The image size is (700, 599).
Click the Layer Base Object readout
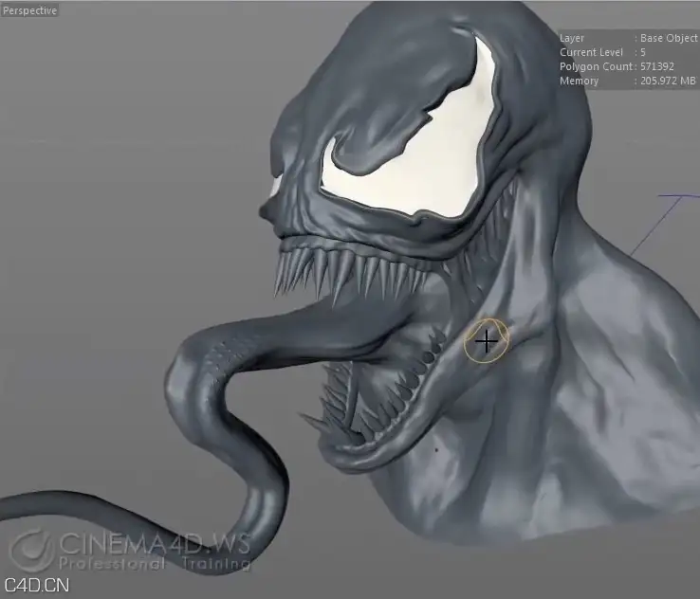point(629,38)
